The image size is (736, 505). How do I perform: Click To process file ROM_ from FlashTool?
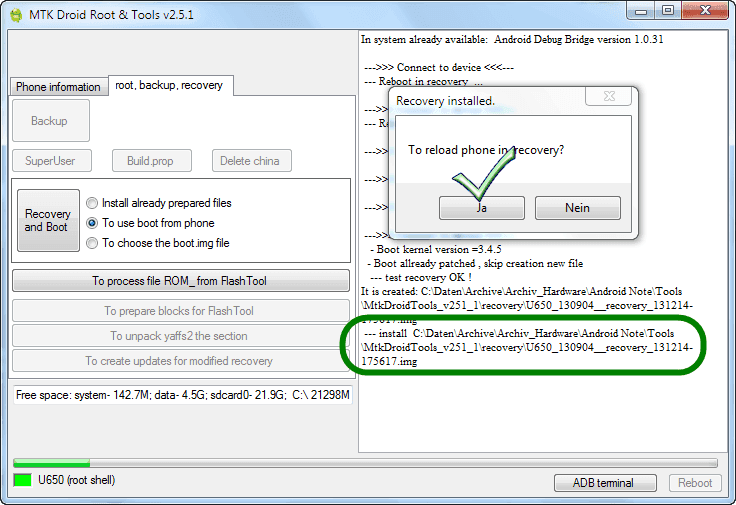(x=181, y=281)
